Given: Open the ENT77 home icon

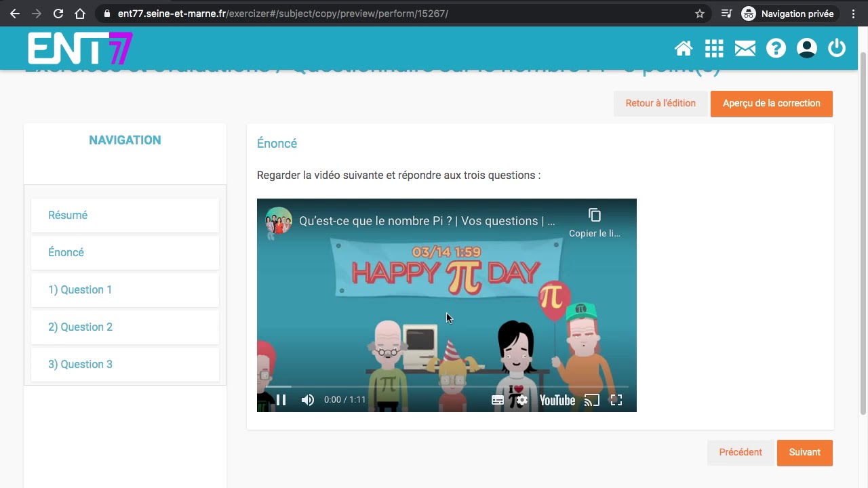Looking at the screenshot, I should pos(684,48).
